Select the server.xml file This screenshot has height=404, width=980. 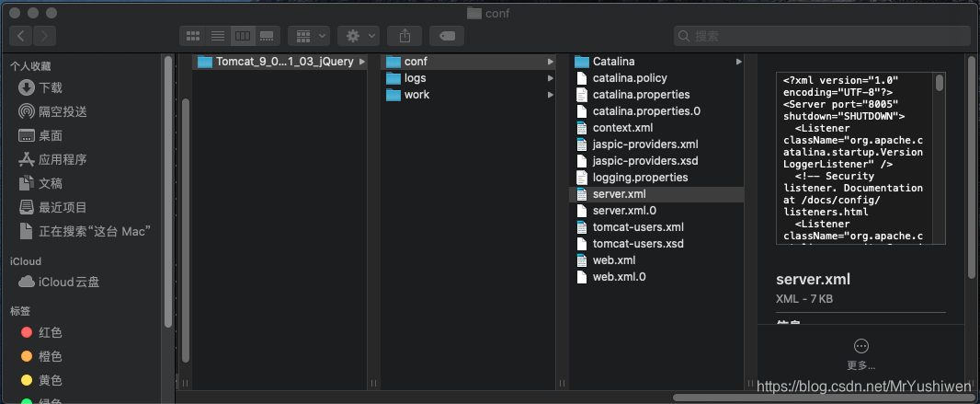[x=656, y=194]
